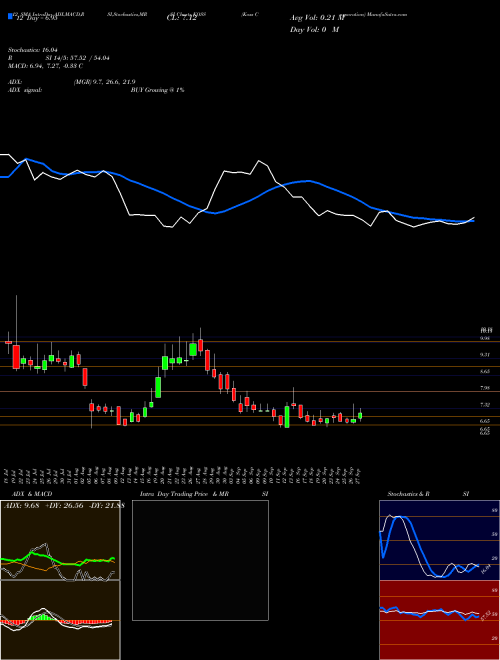Viewport: 500px width, 660px height.
Task: Click the last green candlestick on the right
Action: pos(360,415)
